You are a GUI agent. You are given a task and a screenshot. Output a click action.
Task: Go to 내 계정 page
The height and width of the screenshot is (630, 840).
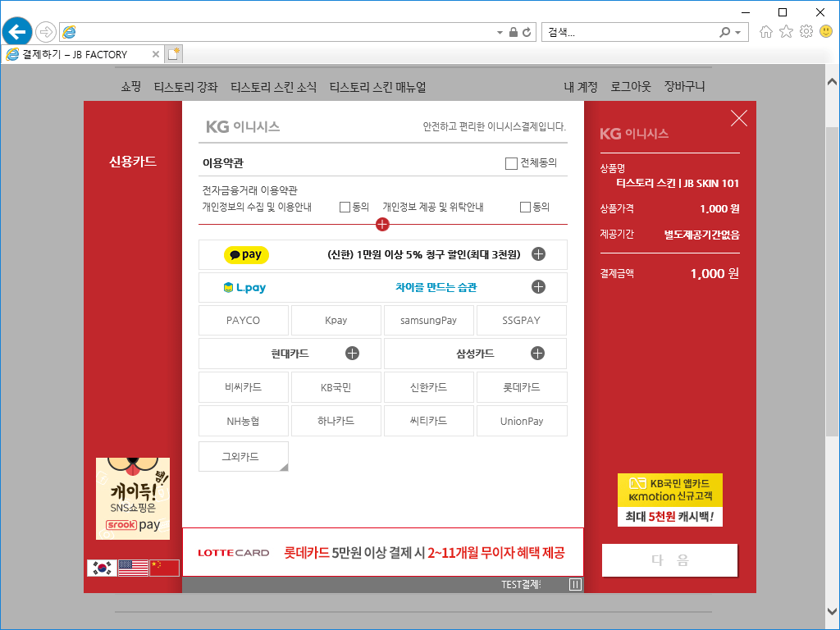point(580,87)
